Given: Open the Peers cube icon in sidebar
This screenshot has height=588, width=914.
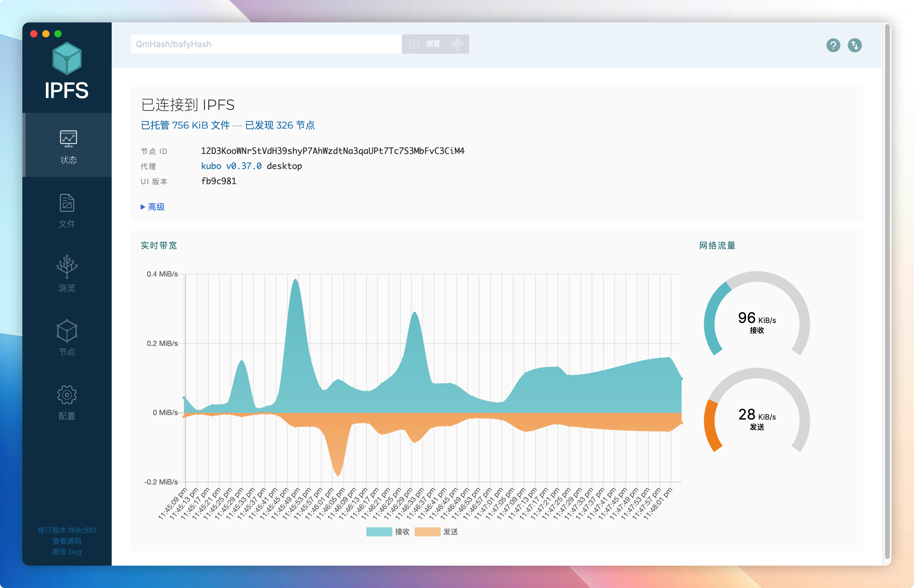Looking at the screenshot, I should pos(67,331).
